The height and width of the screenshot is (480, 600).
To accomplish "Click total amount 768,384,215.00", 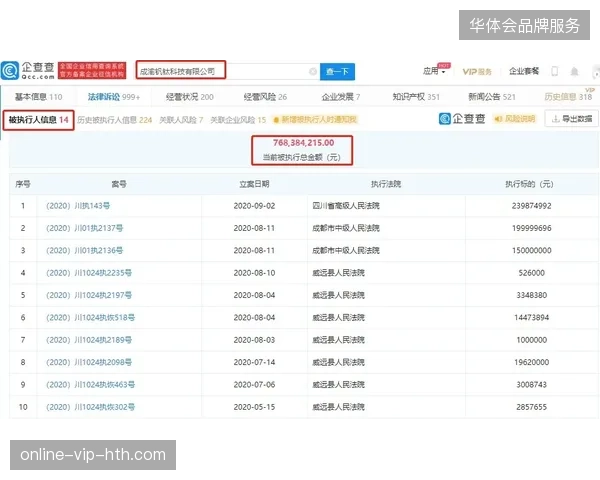I will (303, 143).
